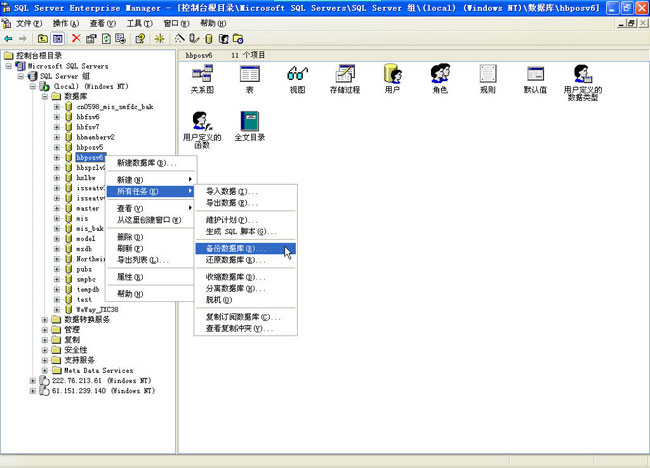Click the register server toolbar icon

(194, 39)
